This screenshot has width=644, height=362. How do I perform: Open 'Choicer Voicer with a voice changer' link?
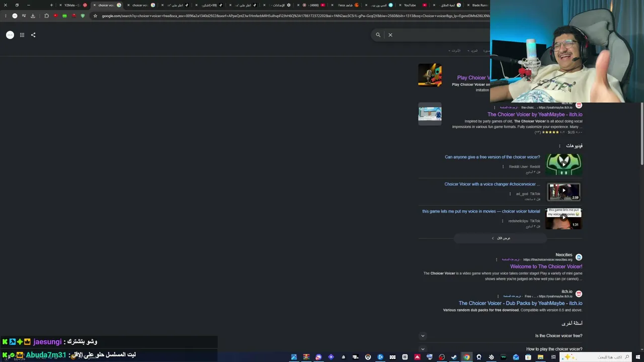pos(492,184)
